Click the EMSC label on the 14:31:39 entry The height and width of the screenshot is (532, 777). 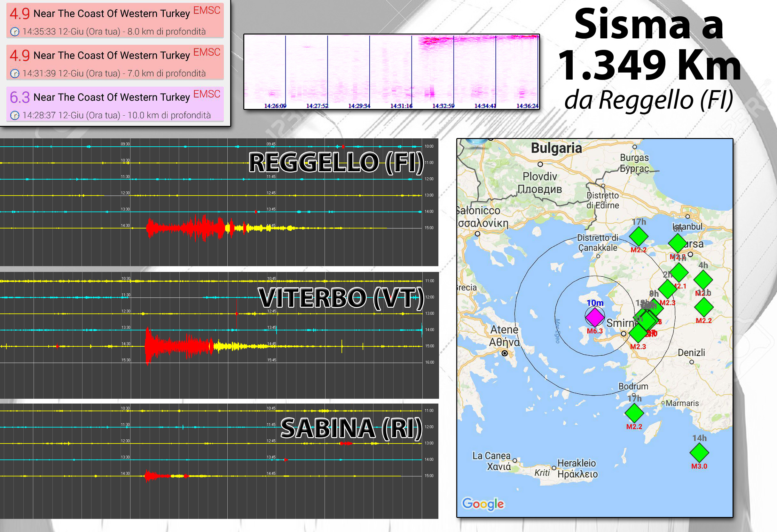pos(207,52)
